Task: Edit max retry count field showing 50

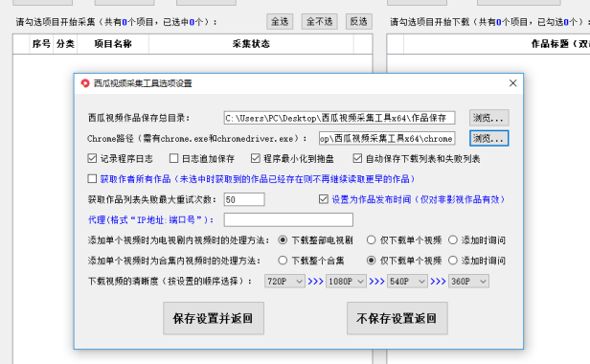Action: (244, 199)
